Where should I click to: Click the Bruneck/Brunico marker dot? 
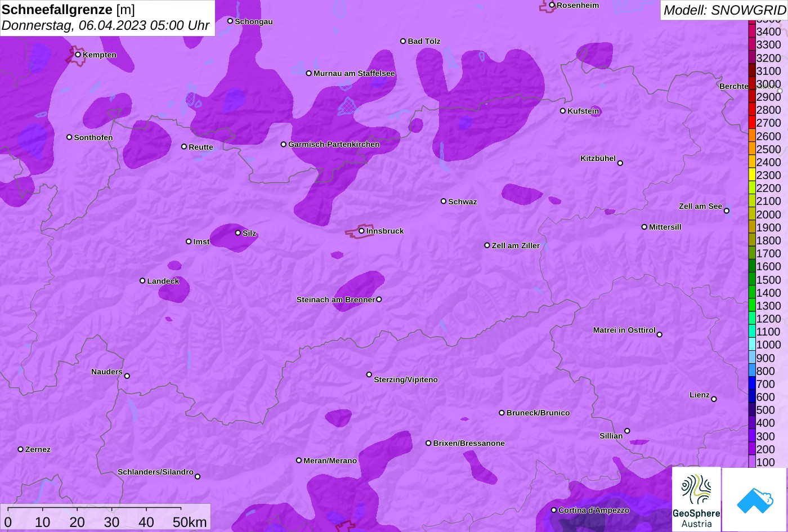[502, 413]
